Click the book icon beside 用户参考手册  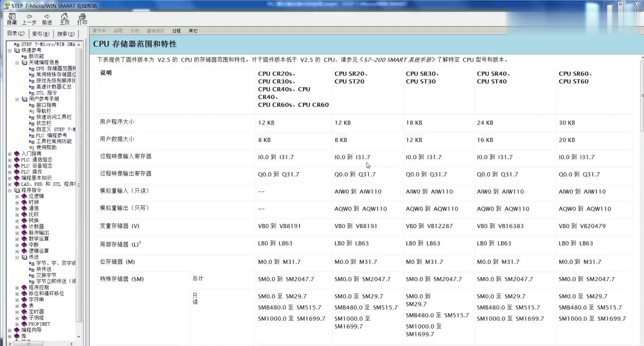pyautogui.click(x=25, y=99)
